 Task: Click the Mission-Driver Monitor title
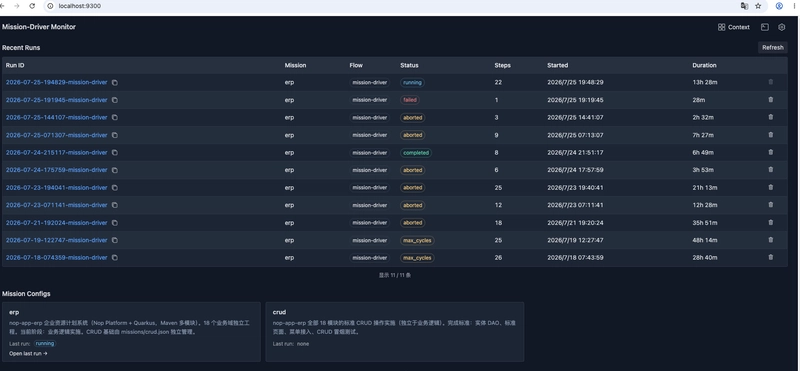[x=39, y=27]
